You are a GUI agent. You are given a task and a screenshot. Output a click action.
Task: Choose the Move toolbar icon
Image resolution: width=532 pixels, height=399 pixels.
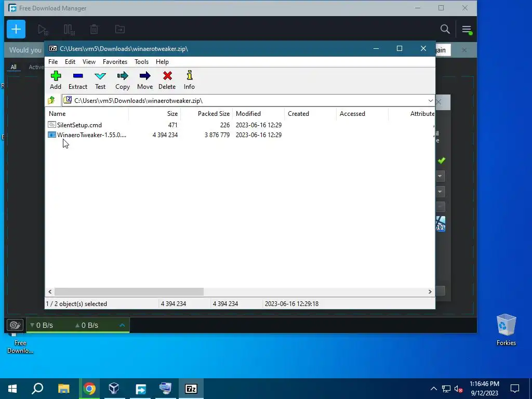[145, 81]
